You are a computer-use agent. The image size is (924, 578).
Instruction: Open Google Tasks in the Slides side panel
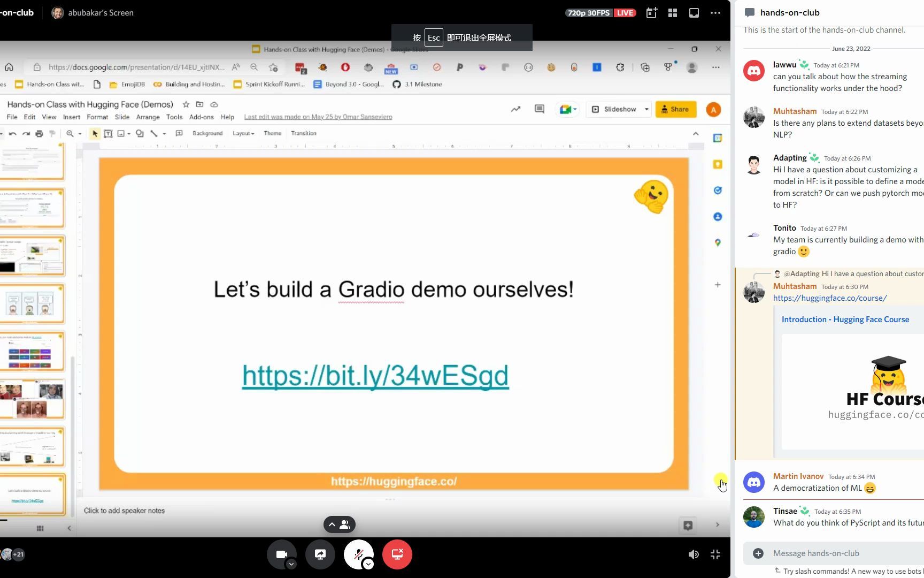(x=718, y=190)
